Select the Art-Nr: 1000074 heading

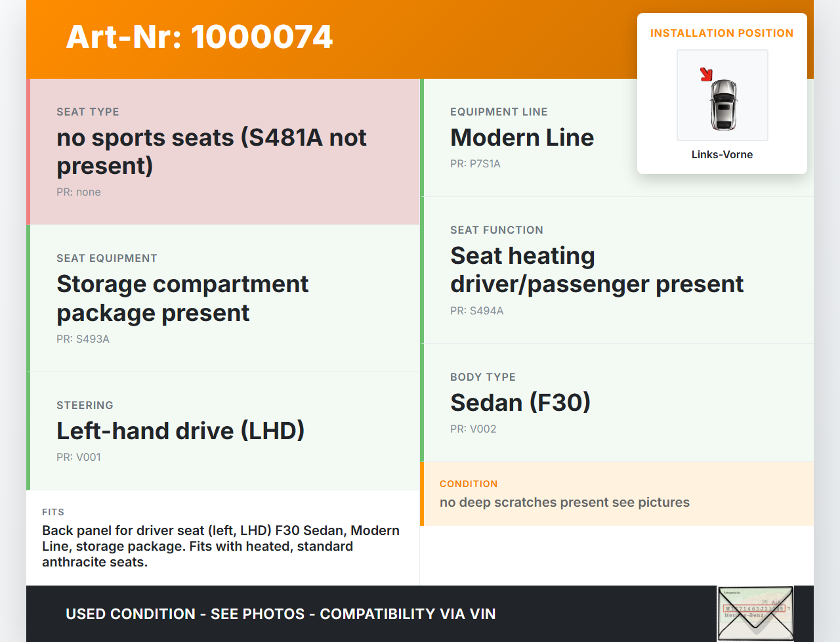coord(199,37)
